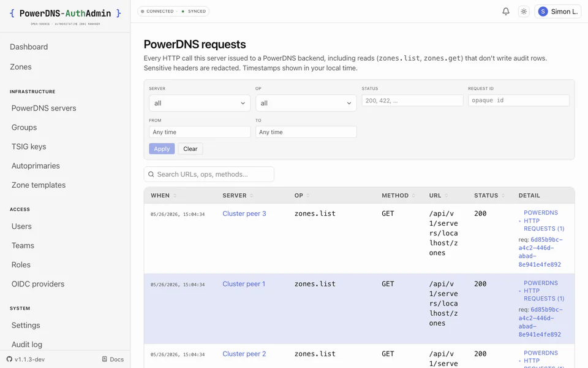Click the Docs page icon
The image size is (588, 368).
pyautogui.click(x=105, y=359)
